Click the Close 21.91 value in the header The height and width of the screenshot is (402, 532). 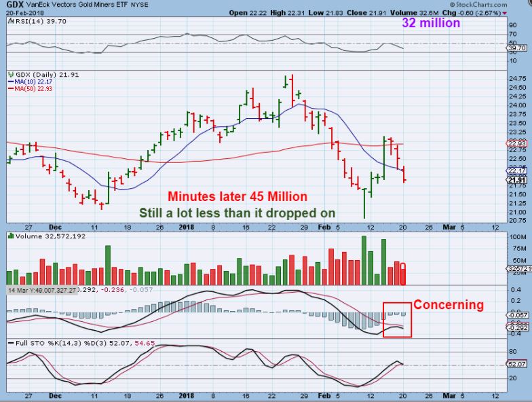point(366,13)
